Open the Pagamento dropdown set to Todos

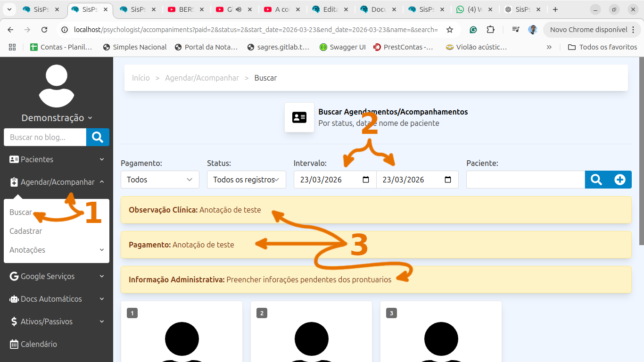click(x=160, y=180)
